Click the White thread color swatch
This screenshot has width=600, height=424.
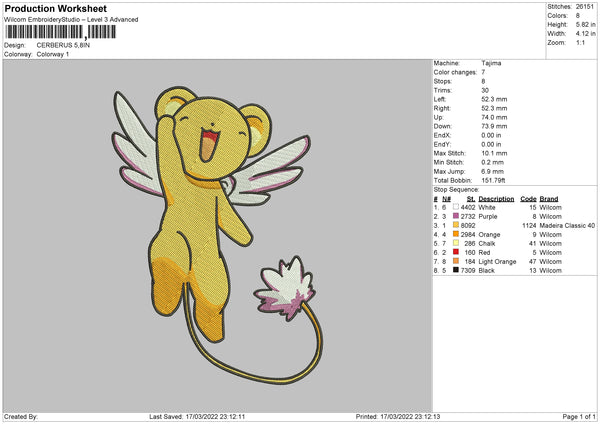(456, 207)
